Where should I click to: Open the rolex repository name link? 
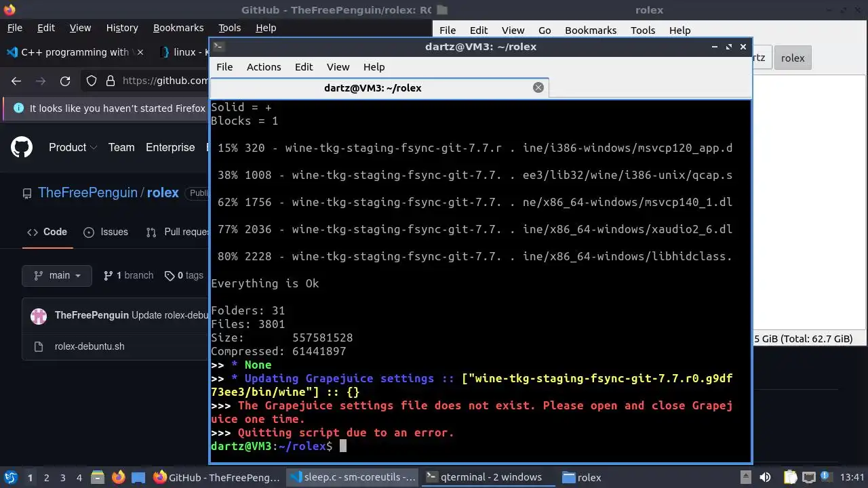click(x=163, y=192)
